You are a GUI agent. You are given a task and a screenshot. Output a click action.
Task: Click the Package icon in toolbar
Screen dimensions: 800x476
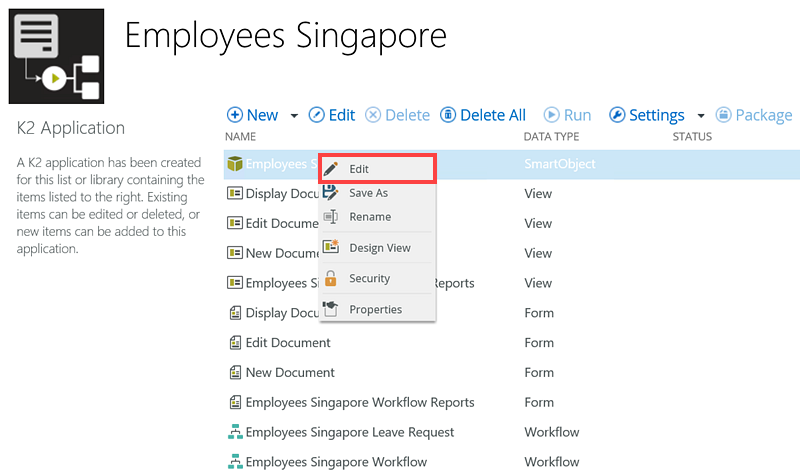click(723, 115)
